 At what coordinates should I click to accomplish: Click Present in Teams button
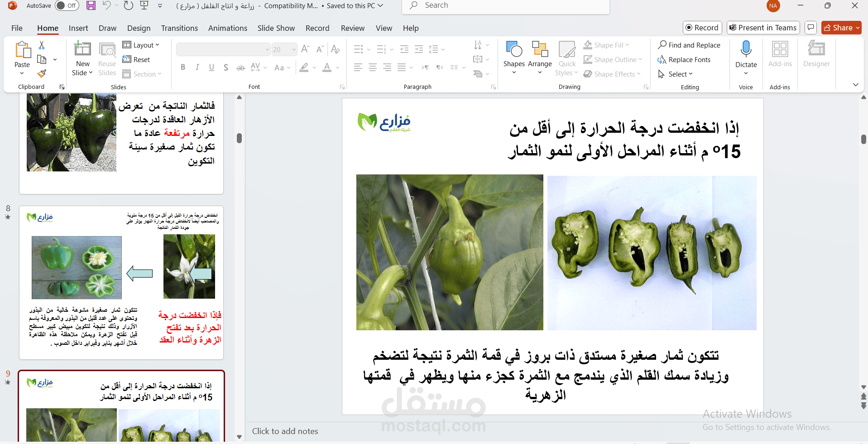point(763,28)
